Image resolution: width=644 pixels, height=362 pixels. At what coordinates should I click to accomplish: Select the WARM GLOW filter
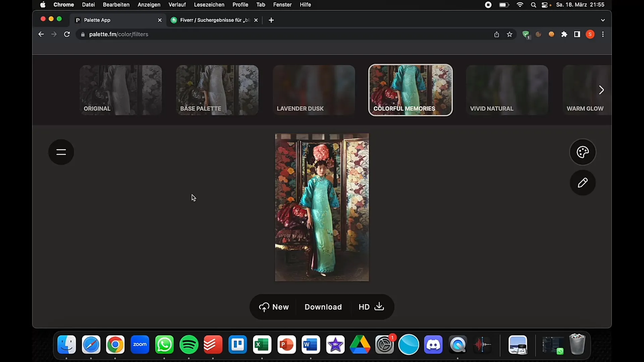585,89
